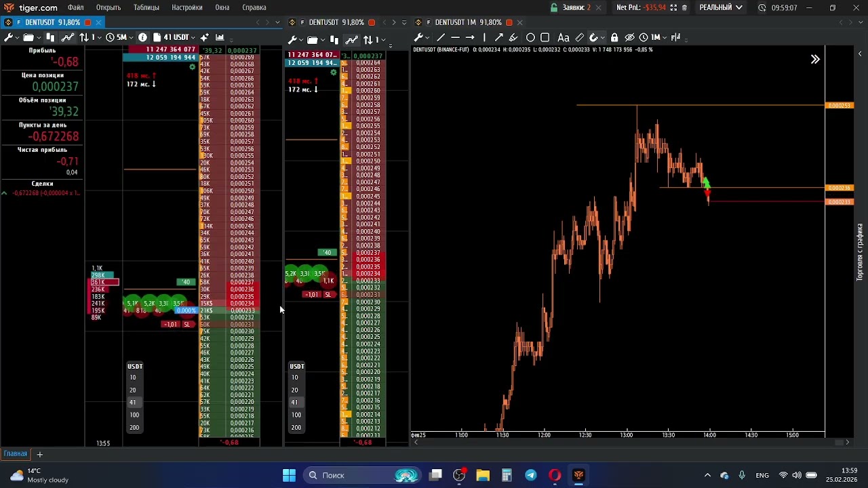This screenshot has width=868, height=488.
Task: Select the rectangle shape tool
Action: [x=545, y=38]
